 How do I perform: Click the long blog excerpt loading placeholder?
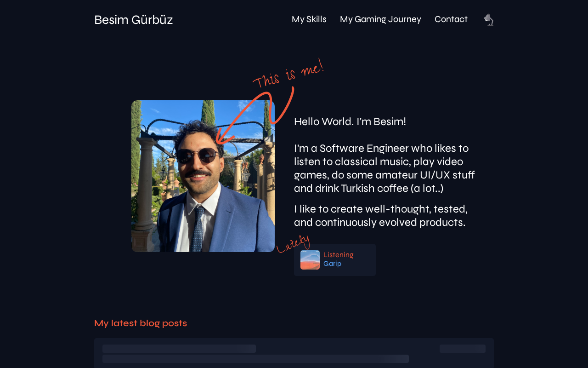(x=255, y=359)
